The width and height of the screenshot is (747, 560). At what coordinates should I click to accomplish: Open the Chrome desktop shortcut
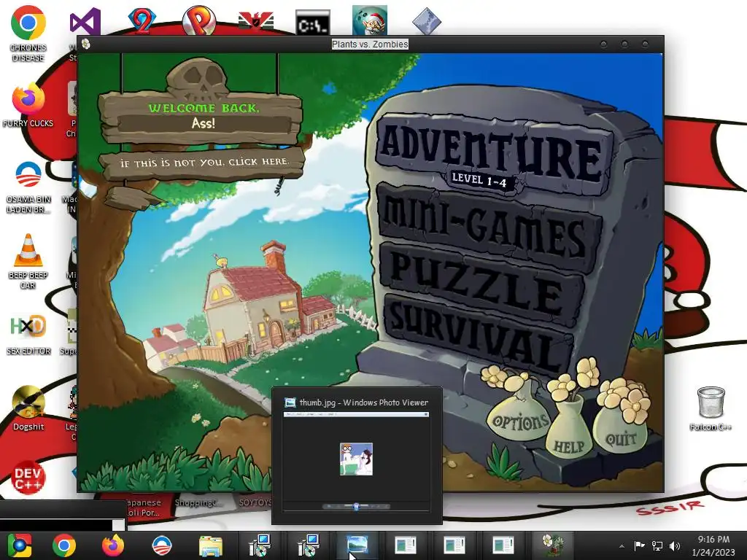28,34
